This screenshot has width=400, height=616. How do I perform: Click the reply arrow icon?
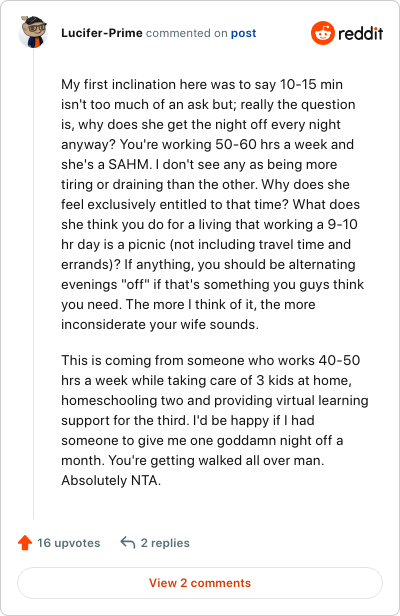pyautogui.click(x=128, y=542)
